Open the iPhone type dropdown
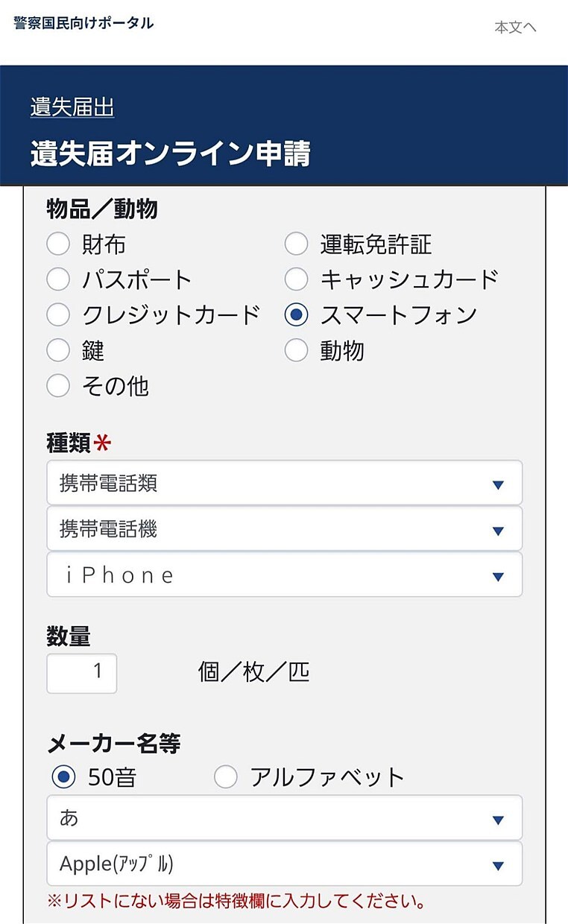The height and width of the screenshot is (924, 568). 284,575
